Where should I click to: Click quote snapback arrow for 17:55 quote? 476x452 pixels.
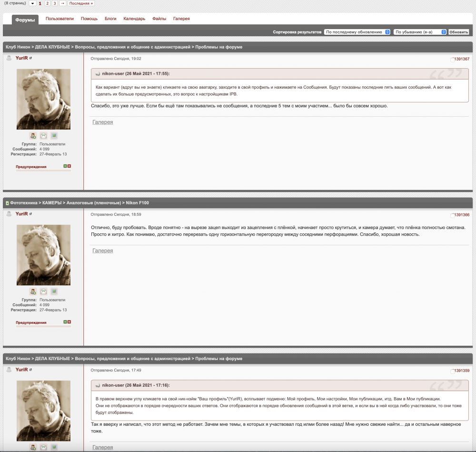pyautogui.click(x=98, y=74)
